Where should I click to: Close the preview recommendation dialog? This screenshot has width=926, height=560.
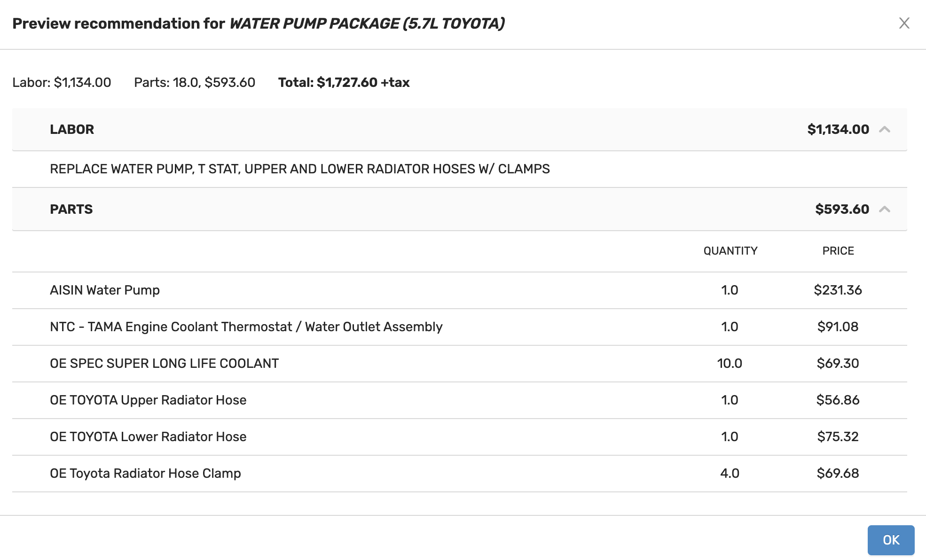904,23
